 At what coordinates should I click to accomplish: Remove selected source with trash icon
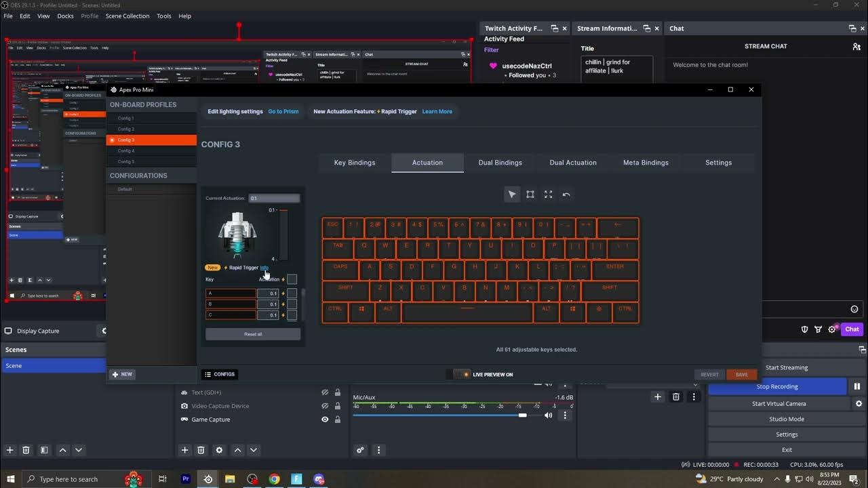click(201, 450)
